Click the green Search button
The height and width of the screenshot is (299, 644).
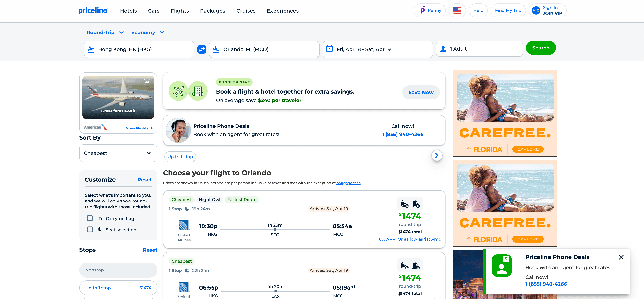pos(541,48)
